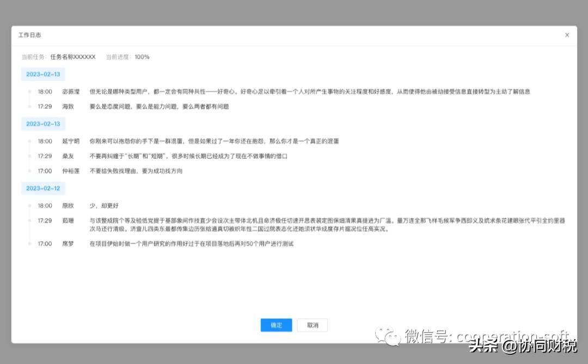Screen dimensions: 588x364
Task: Select the first 2023-02-13 date badge
Action: pyautogui.click(x=43, y=74)
